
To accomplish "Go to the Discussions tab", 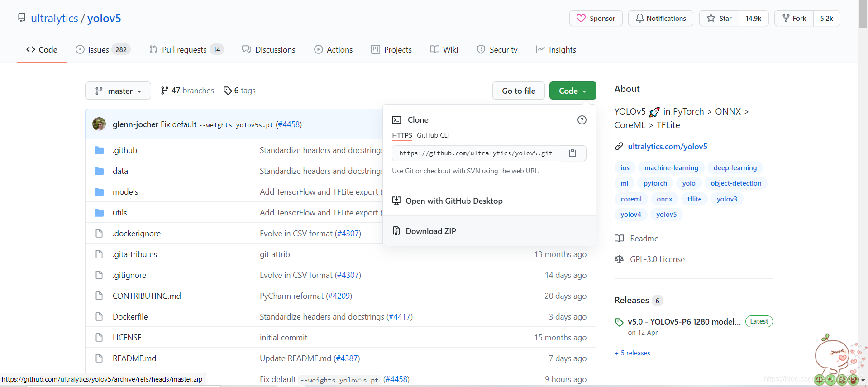I will [269, 49].
